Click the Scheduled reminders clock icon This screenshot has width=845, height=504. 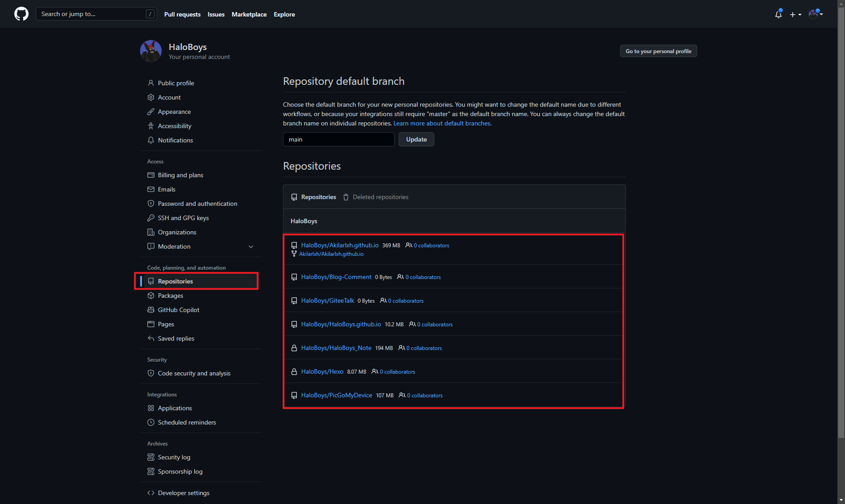[x=151, y=422]
